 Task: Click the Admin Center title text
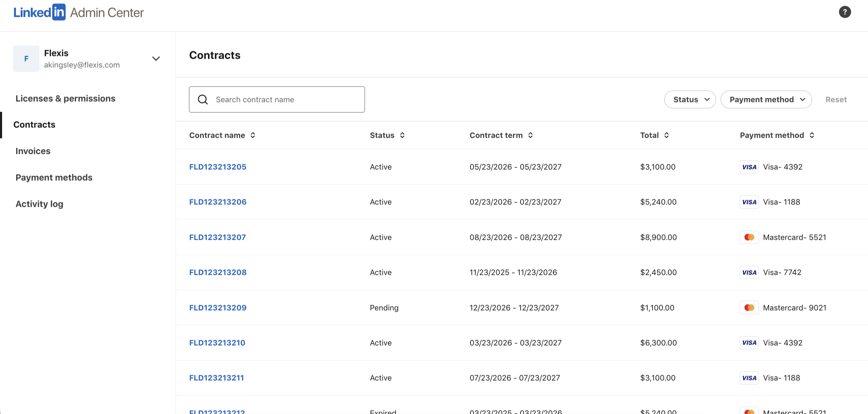point(107,13)
